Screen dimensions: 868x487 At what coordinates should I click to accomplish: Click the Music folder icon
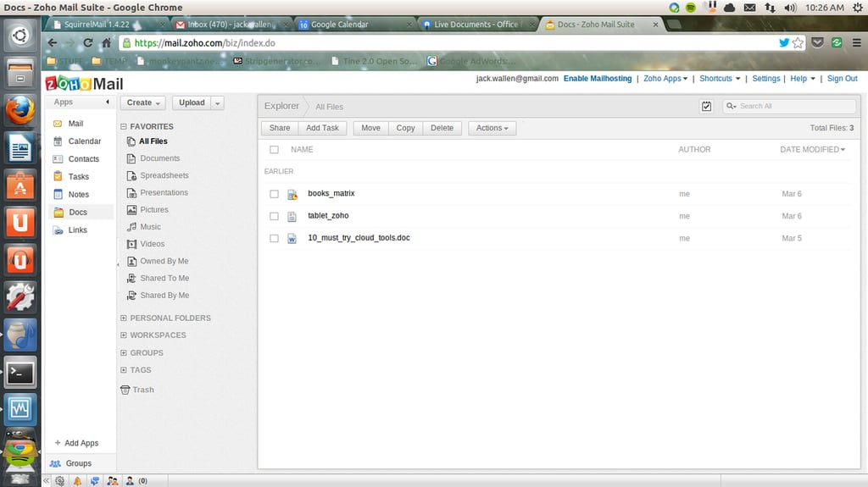[131, 227]
